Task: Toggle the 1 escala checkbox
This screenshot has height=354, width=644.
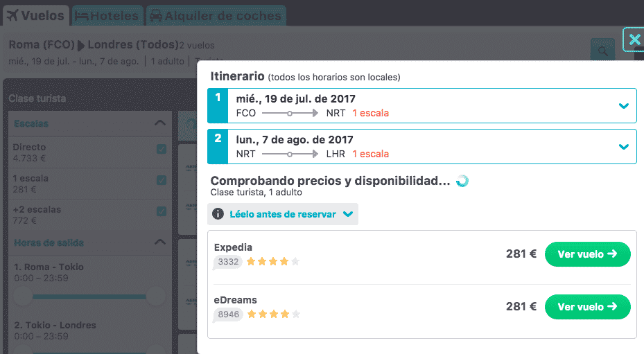Action: coord(162,180)
